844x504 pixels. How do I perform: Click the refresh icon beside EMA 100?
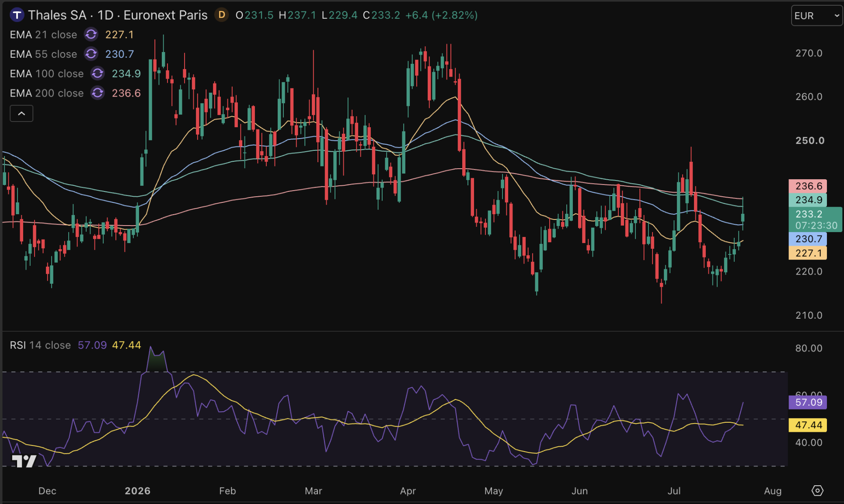98,73
